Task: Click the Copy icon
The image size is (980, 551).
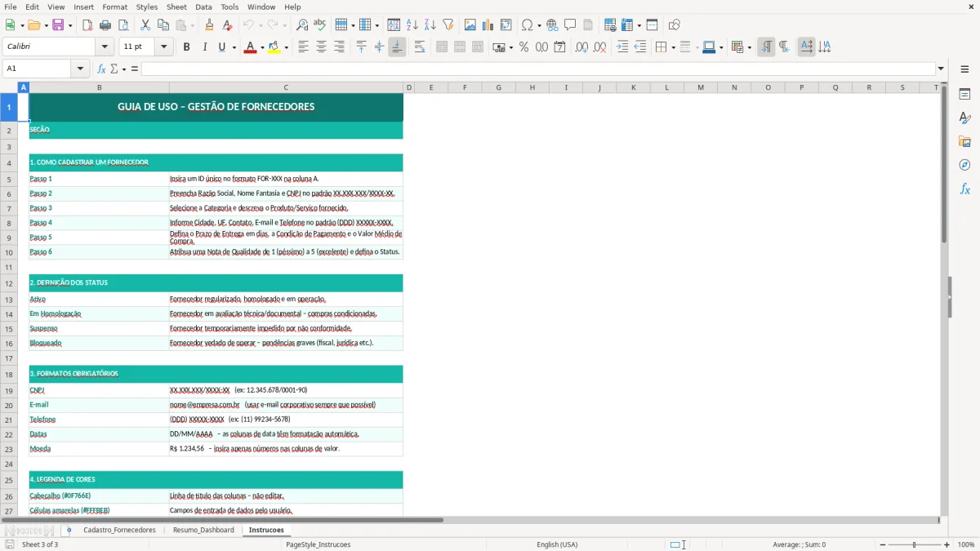Action: 163,25
